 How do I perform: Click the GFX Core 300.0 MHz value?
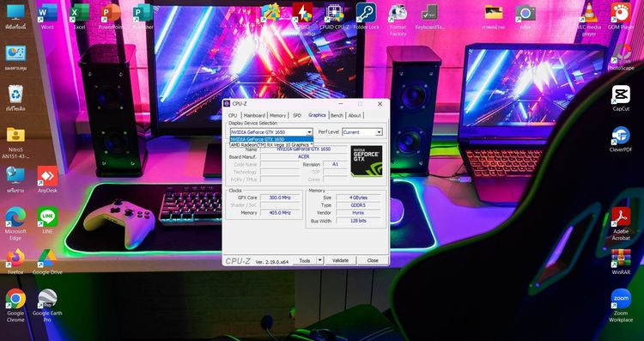[280, 198]
